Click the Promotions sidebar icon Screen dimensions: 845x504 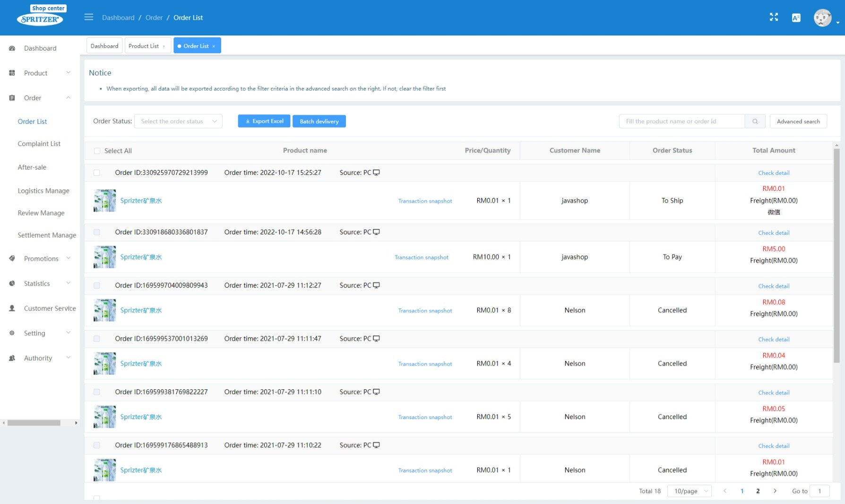[x=12, y=258]
